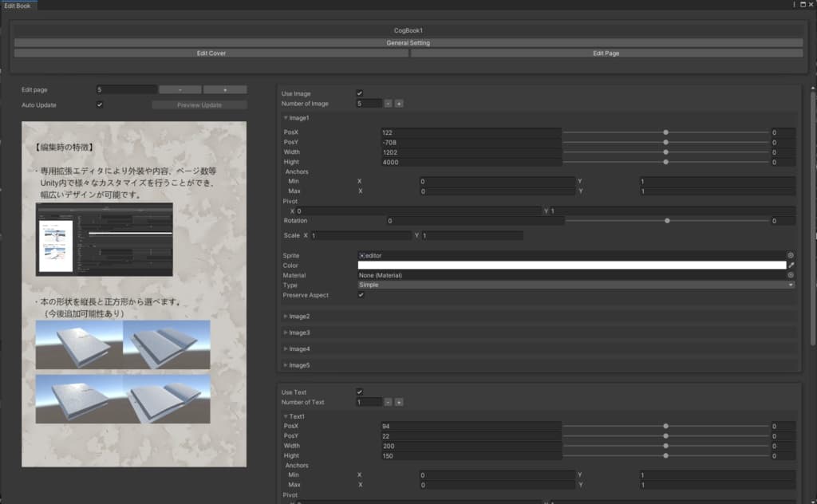This screenshot has width=817, height=504.
Task: Go to next page with Edit page plus
Action: 225,90
